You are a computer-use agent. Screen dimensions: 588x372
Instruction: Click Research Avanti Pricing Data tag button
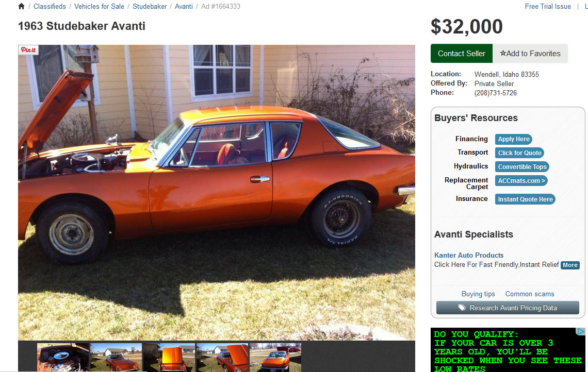[x=508, y=308]
